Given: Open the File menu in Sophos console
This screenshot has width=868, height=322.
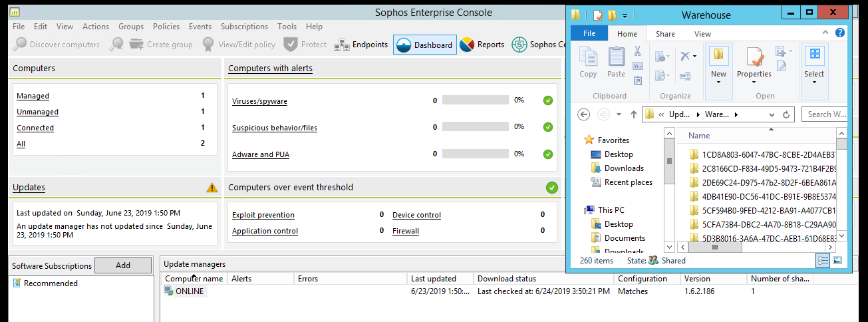Looking at the screenshot, I should pyautogui.click(x=19, y=27).
